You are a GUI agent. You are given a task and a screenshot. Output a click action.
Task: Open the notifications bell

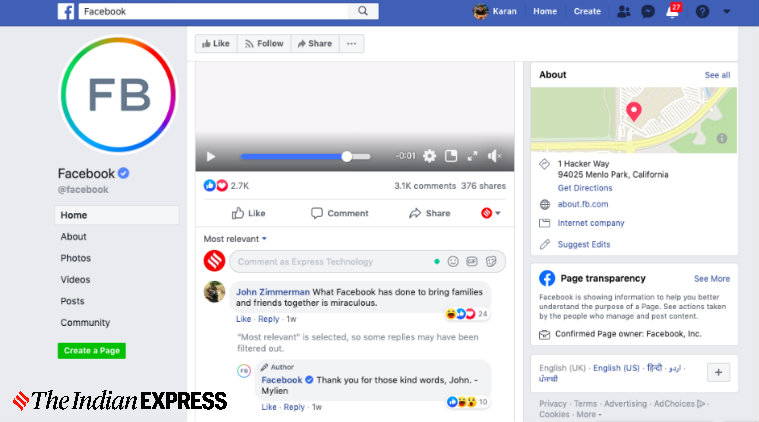pyautogui.click(x=672, y=12)
